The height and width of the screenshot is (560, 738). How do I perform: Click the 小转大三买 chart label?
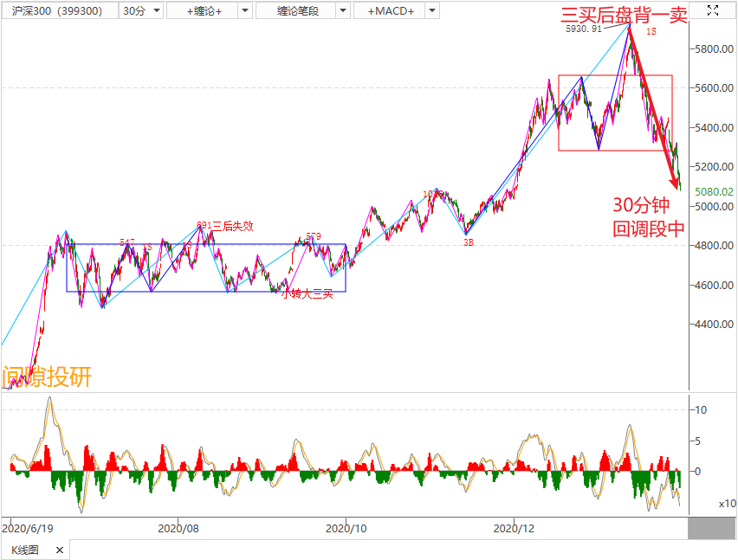point(301,294)
